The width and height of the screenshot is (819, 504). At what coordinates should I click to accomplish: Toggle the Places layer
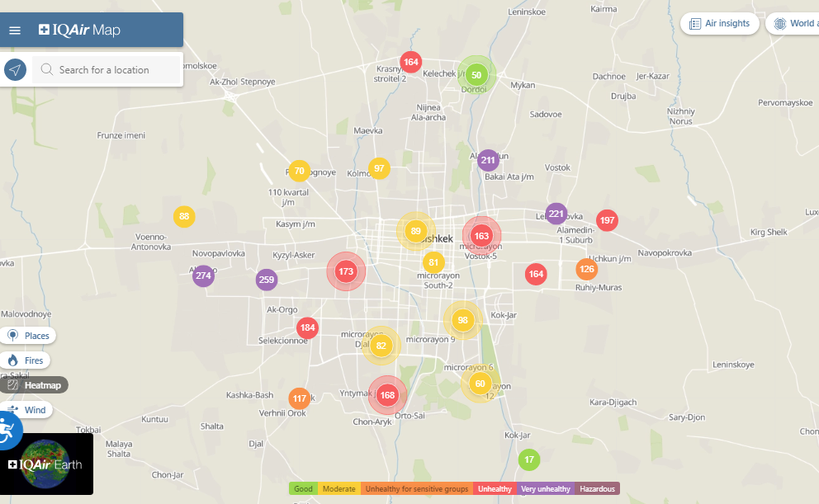tap(29, 336)
